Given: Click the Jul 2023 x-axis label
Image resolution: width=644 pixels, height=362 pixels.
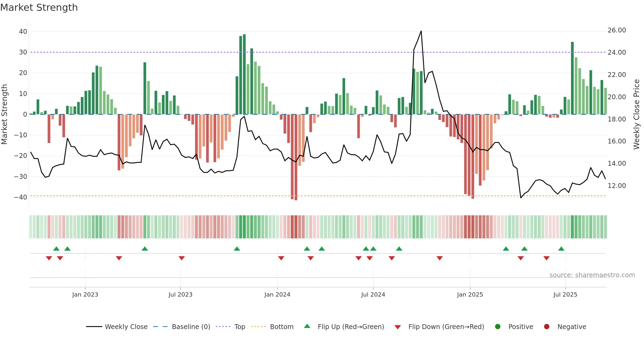Looking at the screenshot, I should (x=180, y=294).
